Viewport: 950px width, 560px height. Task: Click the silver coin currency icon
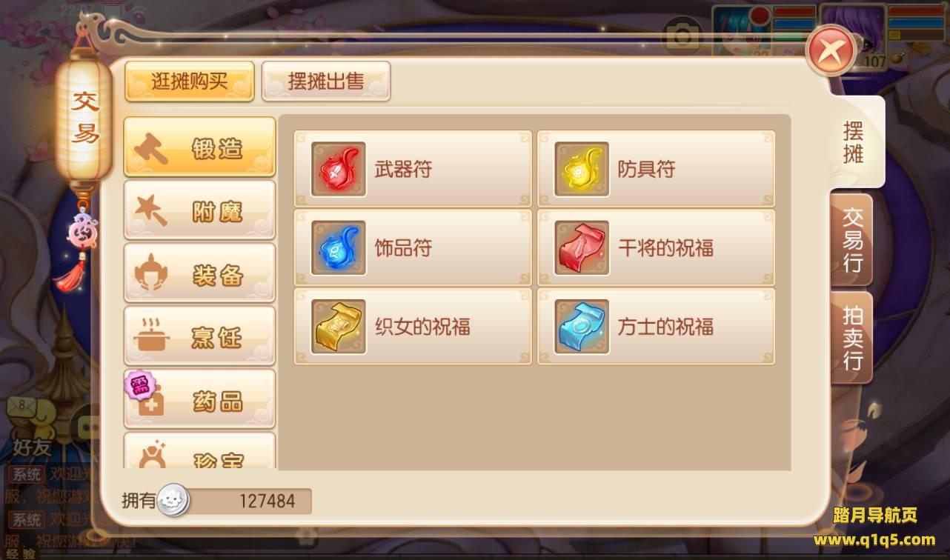pos(173,500)
